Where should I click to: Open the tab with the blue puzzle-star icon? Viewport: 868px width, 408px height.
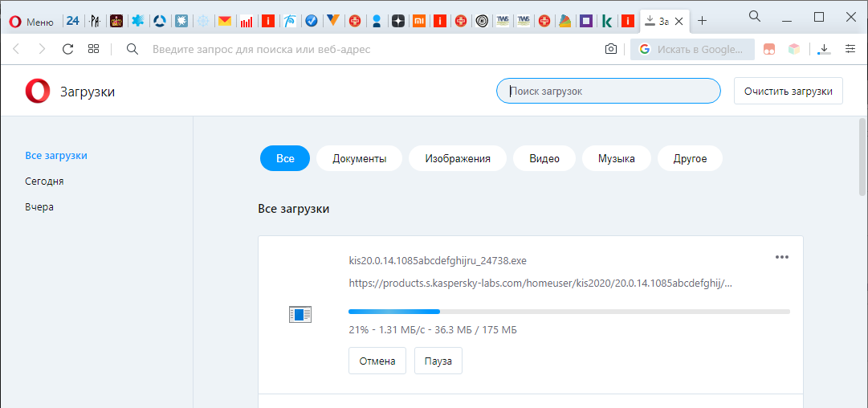(138, 22)
